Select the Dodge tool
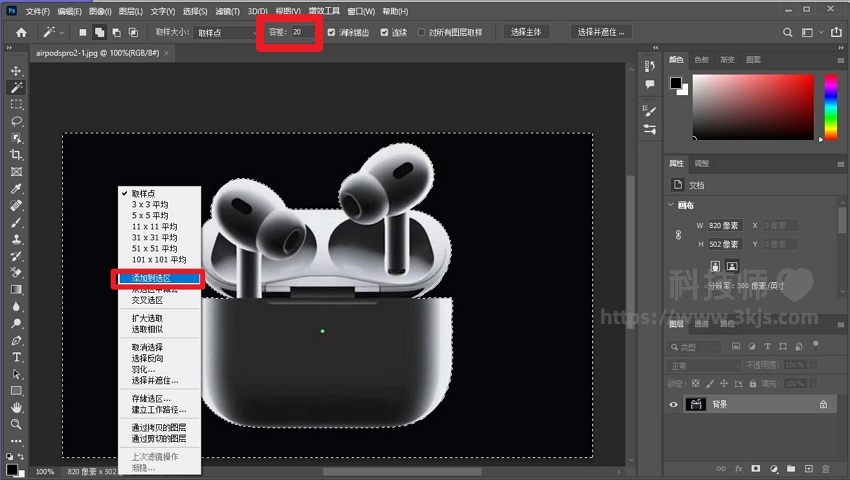Screen dimensions: 850x480 click(16, 323)
